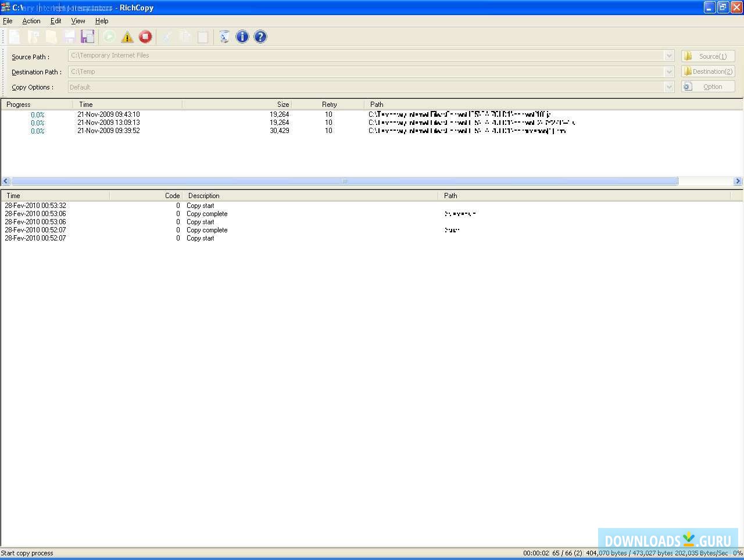Select the file row dated 21-Nov-2009 09:43:10
744x560 pixels.
tap(372, 114)
